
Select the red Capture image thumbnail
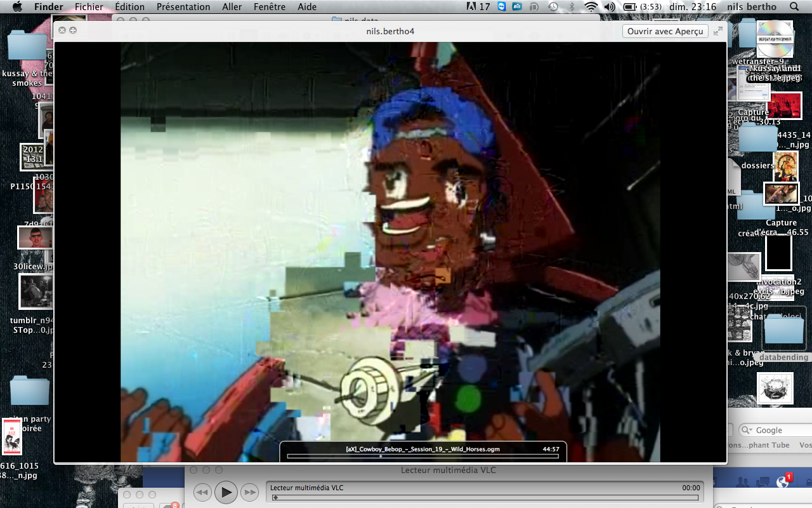coord(785,105)
